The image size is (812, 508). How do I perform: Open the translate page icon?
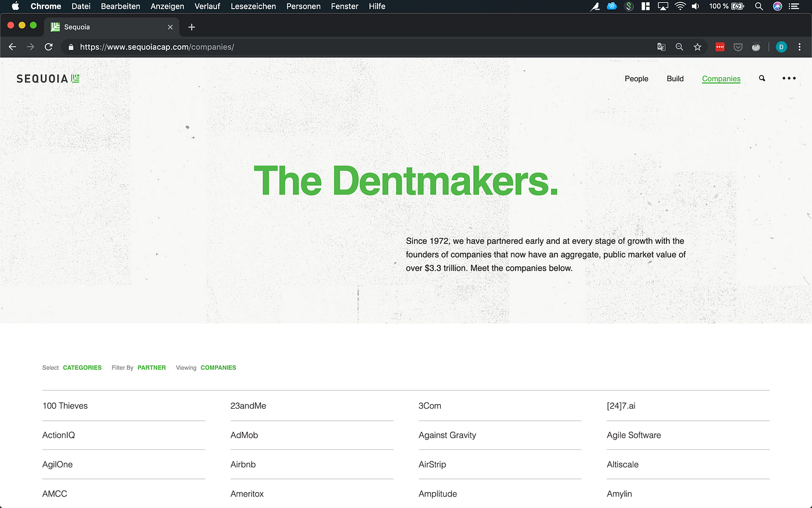coord(661,47)
